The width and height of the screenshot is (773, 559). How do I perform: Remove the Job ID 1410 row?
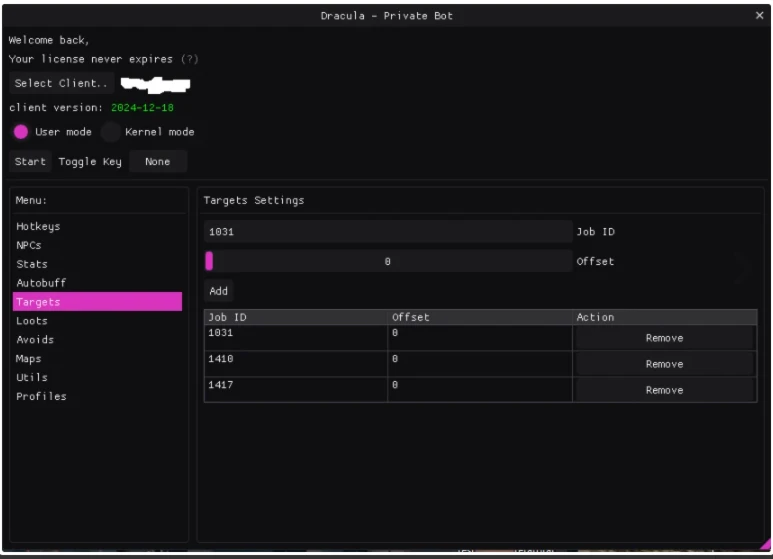coord(664,364)
